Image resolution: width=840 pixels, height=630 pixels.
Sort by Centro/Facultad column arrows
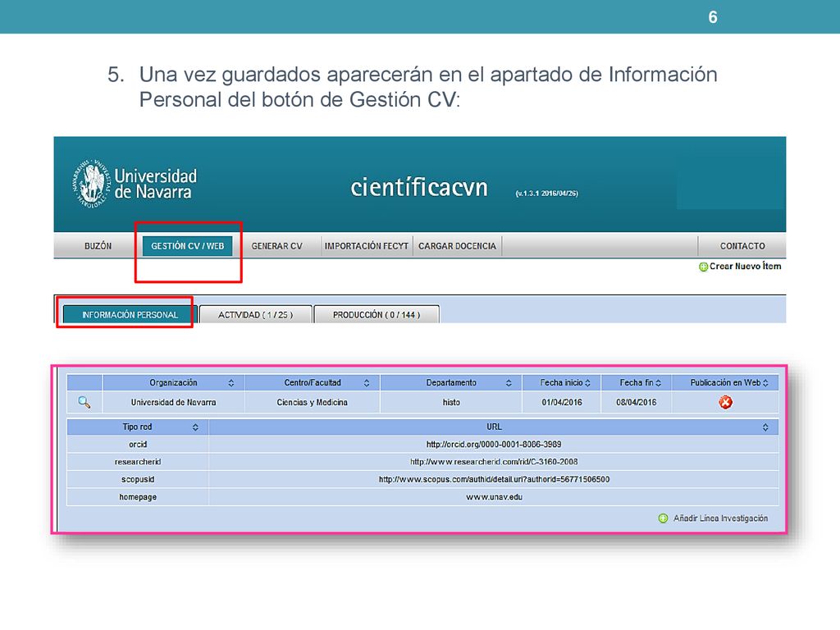coord(367,382)
